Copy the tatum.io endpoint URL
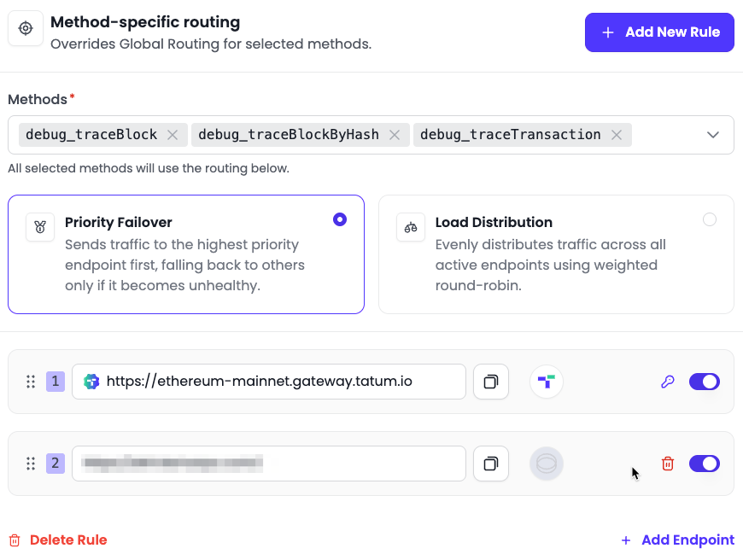Viewport: 743px width, 560px height. [491, 382]
